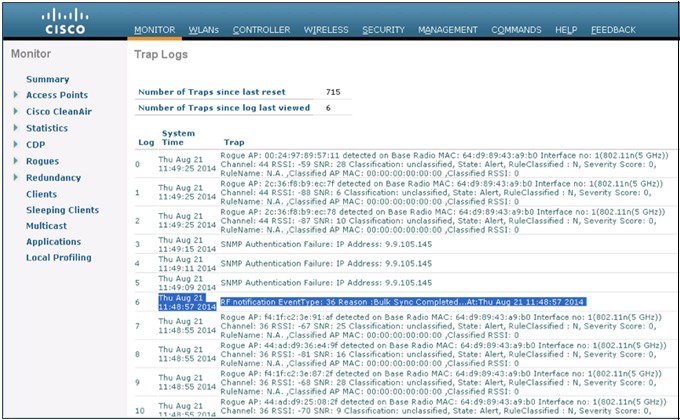Switch to the CONTROLLER tab
Image resolution: width=680 pixels, height=420 pixels.
tap(261, 30)
